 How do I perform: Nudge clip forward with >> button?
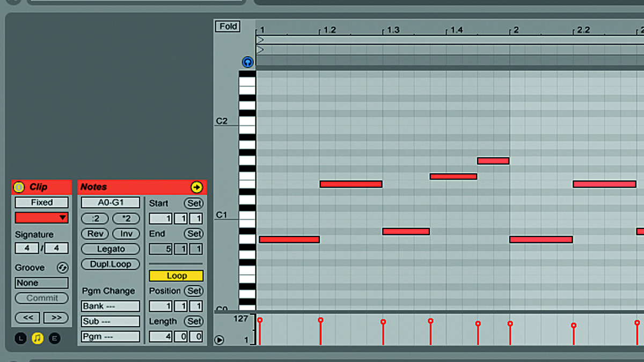coord(56,317)
